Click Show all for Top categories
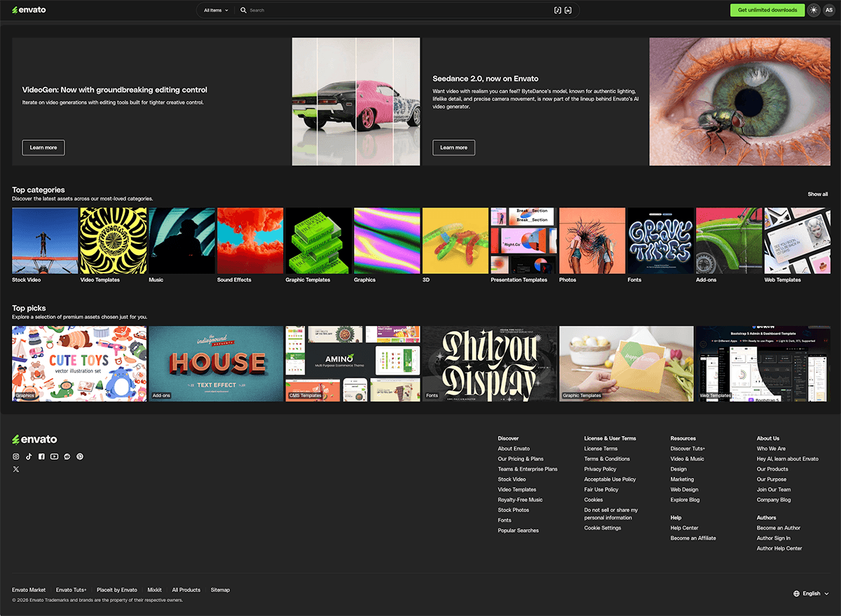This screenshot has height=616, width=841. click(x=818, y=194)
